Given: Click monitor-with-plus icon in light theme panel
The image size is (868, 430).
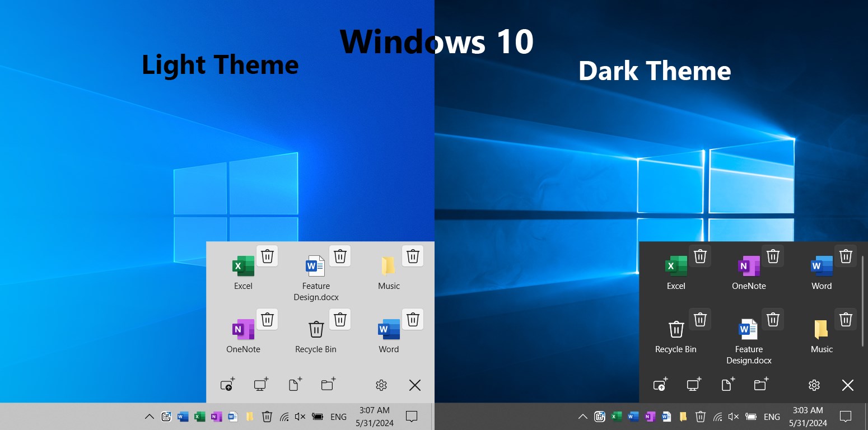Looking at the screenshot, I should click(x=261, y=385).
